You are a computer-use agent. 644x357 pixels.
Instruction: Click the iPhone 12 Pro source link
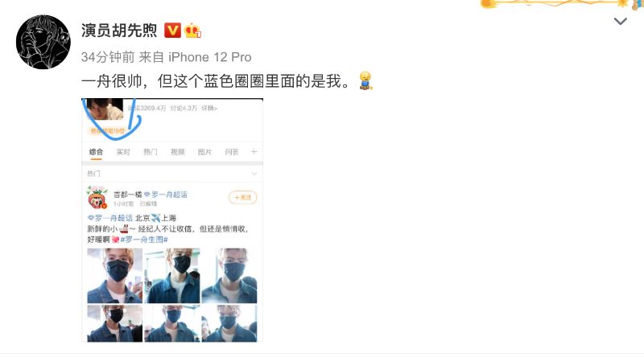210,57
